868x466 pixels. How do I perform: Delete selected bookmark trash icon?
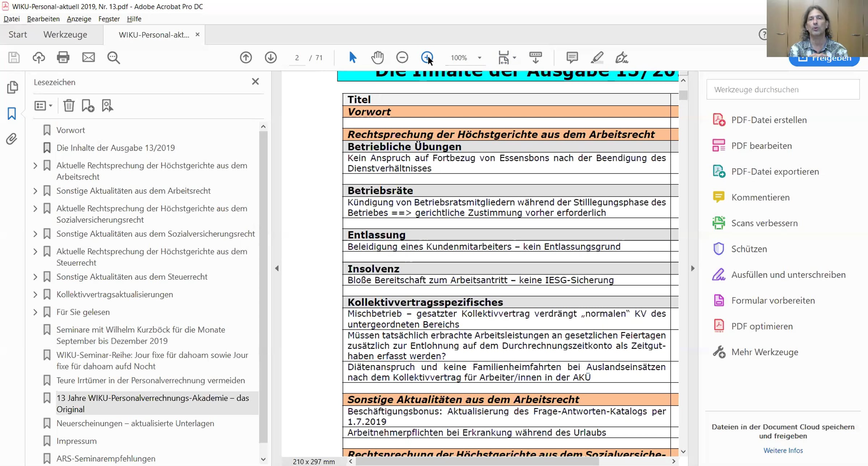(x=69, y=106)
